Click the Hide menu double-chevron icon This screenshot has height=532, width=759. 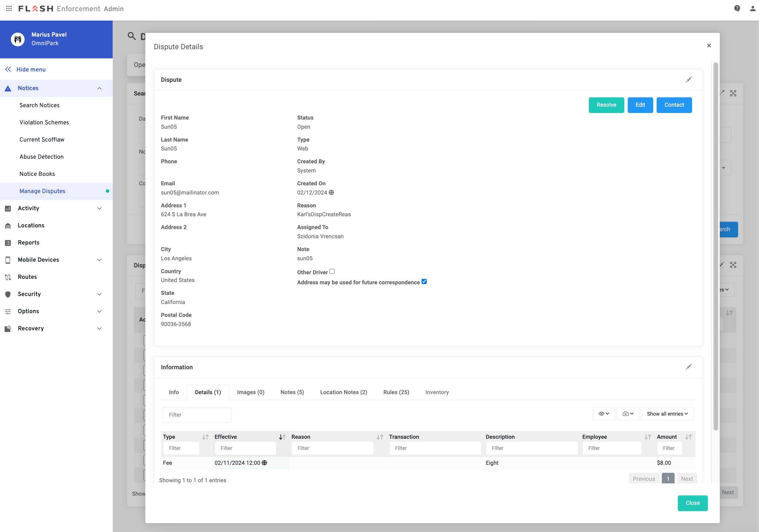click(8, 70)
